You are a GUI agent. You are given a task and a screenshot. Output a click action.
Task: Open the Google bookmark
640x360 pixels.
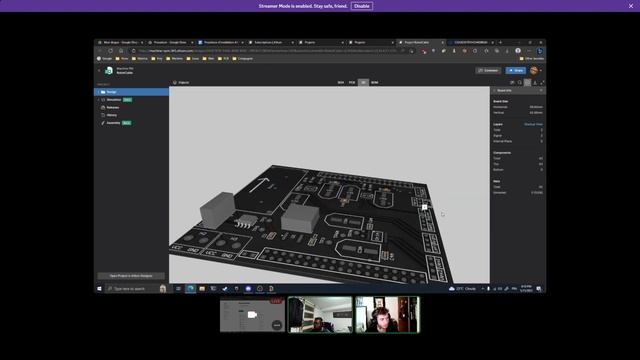pyautogui.click(x=104, y=59)
